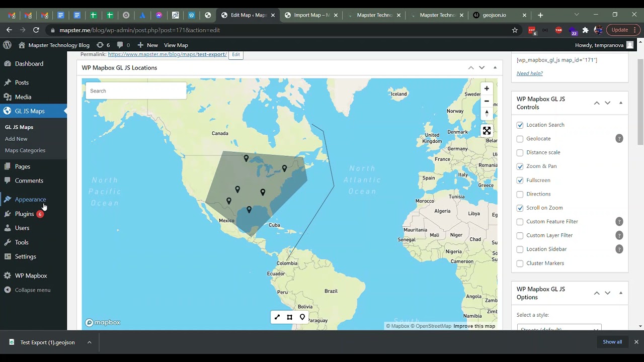Screen dimensions: 644x362
Task: Open Maps Categories submenu item
Action: coord(25,150)
